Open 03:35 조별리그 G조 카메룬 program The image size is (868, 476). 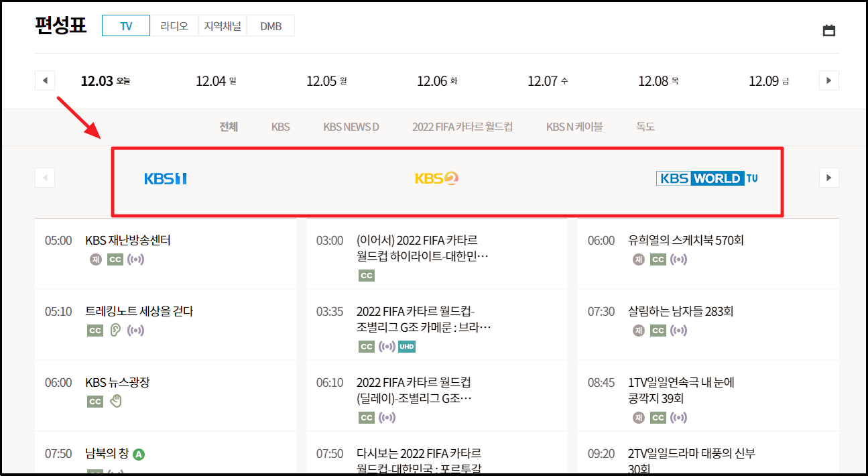[424, 319]
